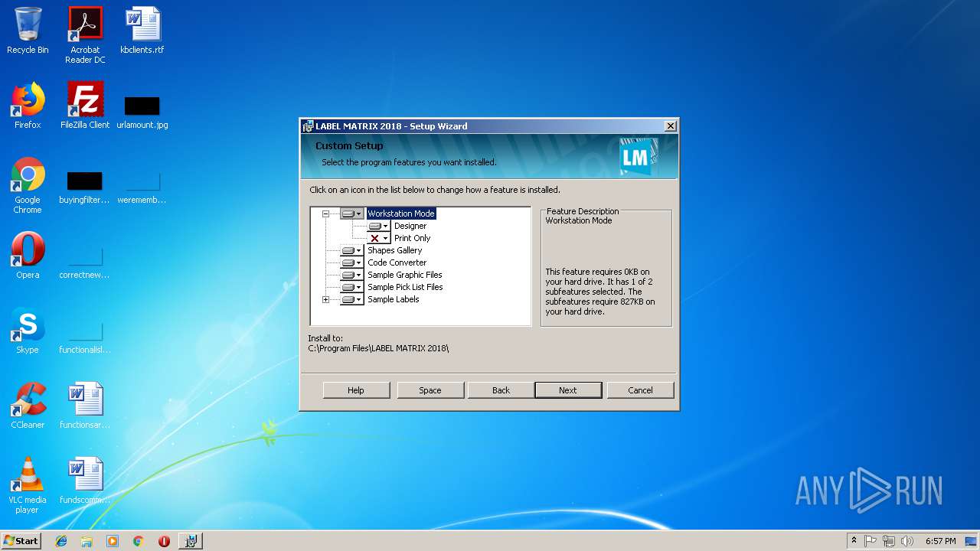Cancel the setup wizard

(640, 390)
